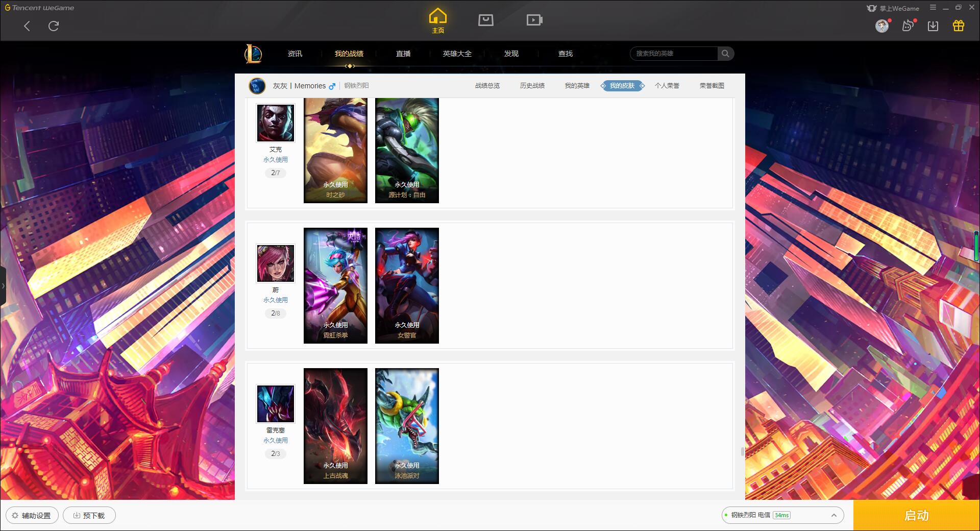Select the 我的英雄 sub-tab
The image size is (980, 531).
click(x=577, y=86)
